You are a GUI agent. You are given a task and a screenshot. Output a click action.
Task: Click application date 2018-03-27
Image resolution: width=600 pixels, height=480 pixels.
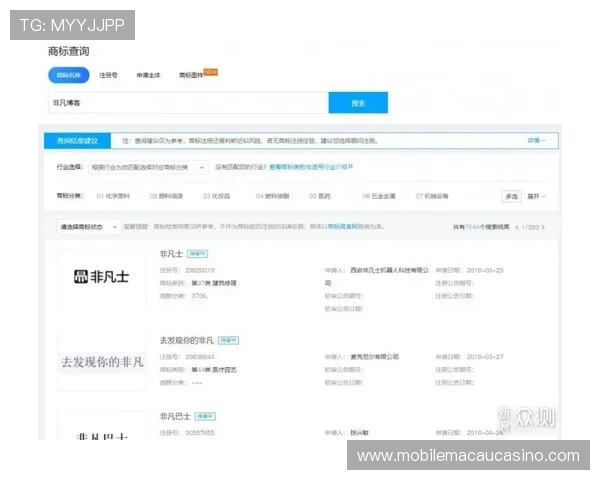(485, 357)
